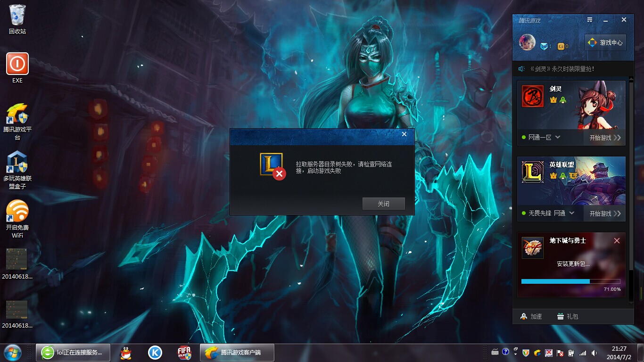Launch the 开启免费WiFi desktop shortcut
This screenshot has height=362, width=644.
[x=17, y=219]
